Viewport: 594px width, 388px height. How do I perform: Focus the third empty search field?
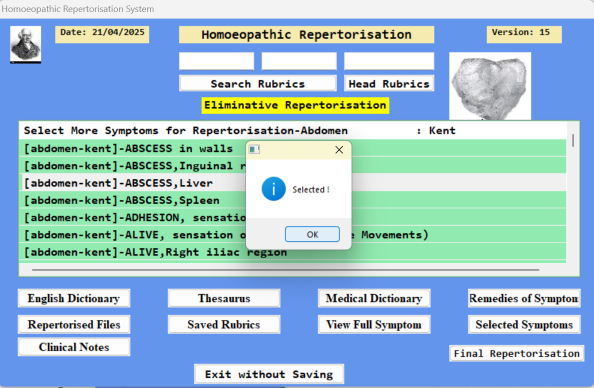389,61
